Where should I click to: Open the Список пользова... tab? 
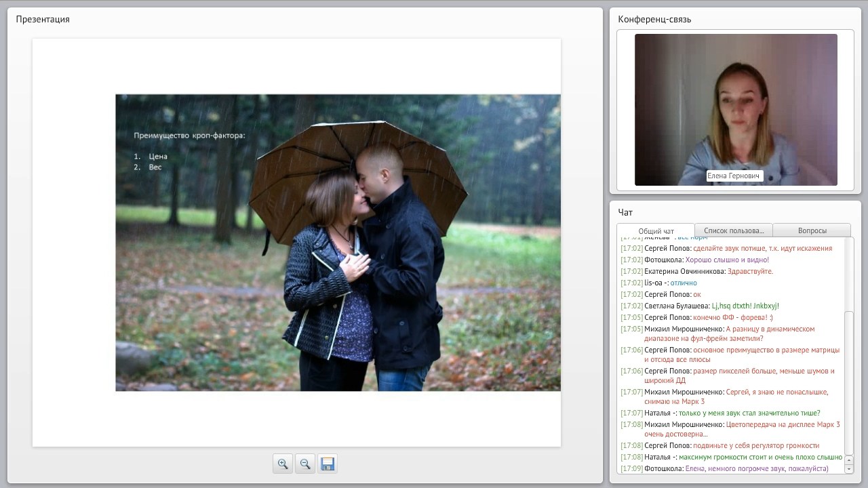pos(734,230)
